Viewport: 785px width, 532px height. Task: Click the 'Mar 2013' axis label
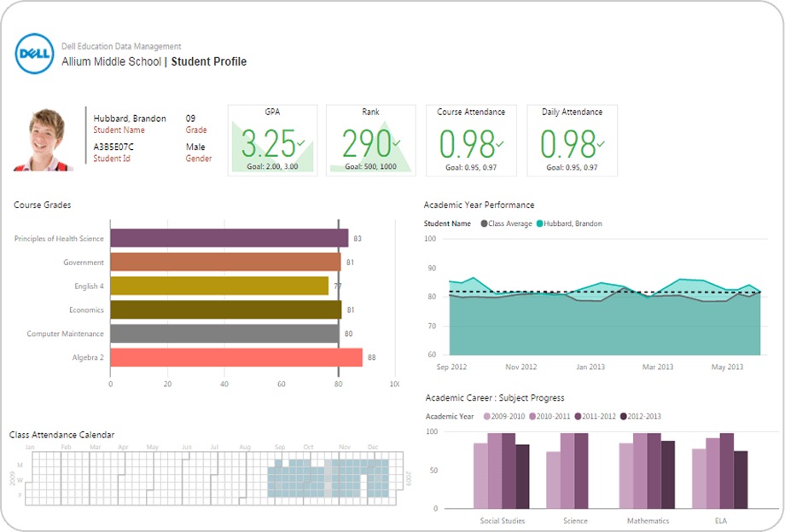[658, 367]
